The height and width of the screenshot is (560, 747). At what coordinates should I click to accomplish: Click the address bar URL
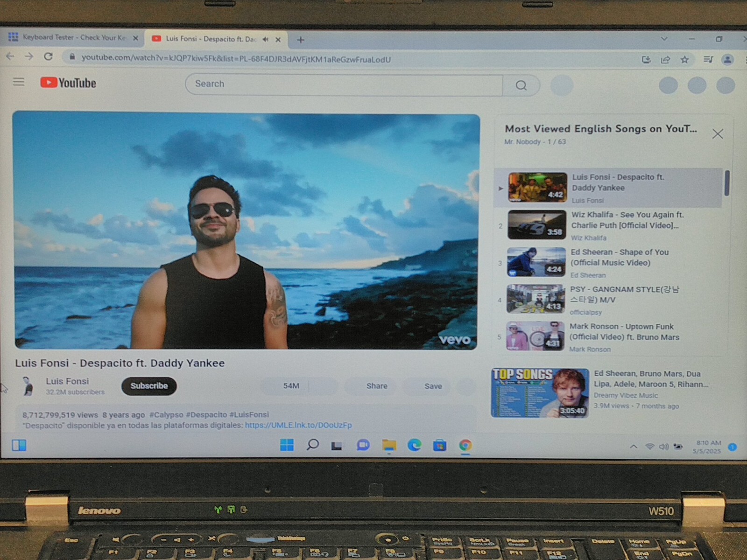(x=236, y=59)
